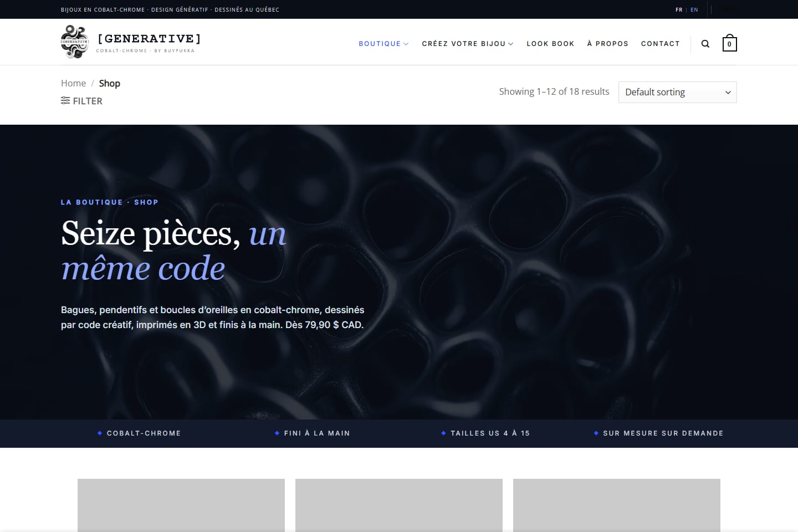Viewport: 798px width, 532px height.
Task: Click the 'Bagues, pendentifs et boucles d'oreilles' paragraph
Action: 213,318
